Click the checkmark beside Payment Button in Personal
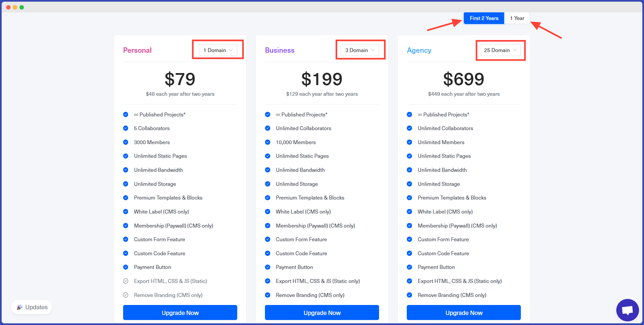 [x=126, y=267]
